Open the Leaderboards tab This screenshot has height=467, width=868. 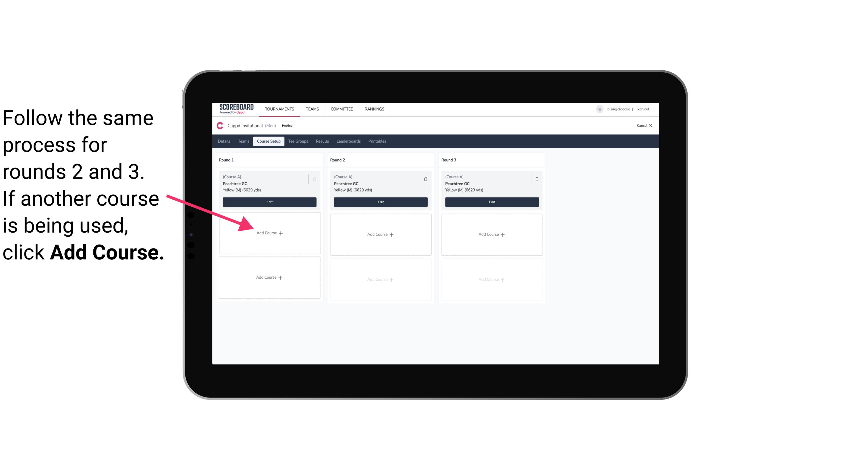(349, 142)
